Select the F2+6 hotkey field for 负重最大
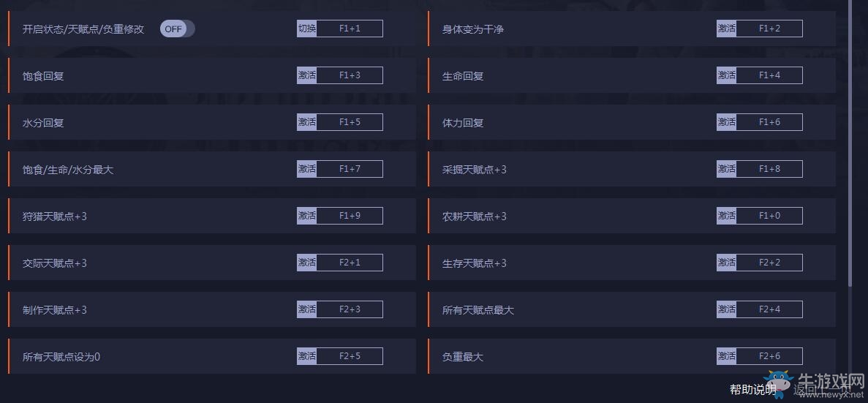Image resolution: width=868 pixels, height=403 pixels. tap(769, 356)
